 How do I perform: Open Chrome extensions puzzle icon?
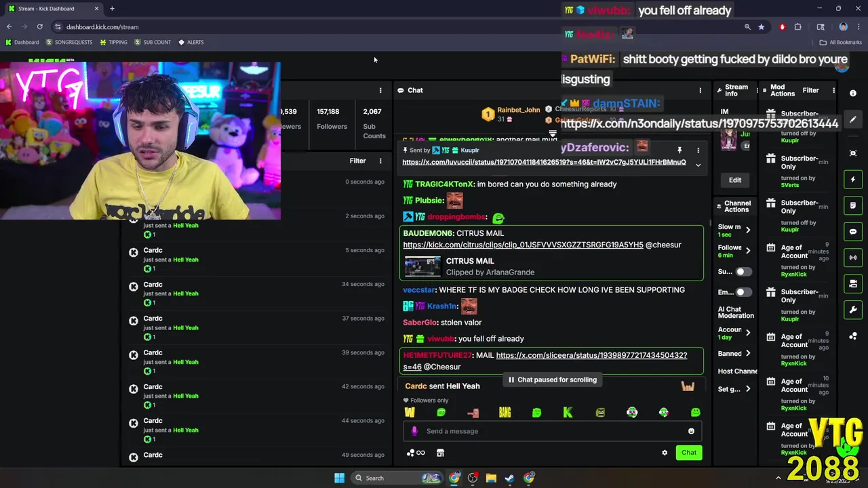tap(797, 27)
